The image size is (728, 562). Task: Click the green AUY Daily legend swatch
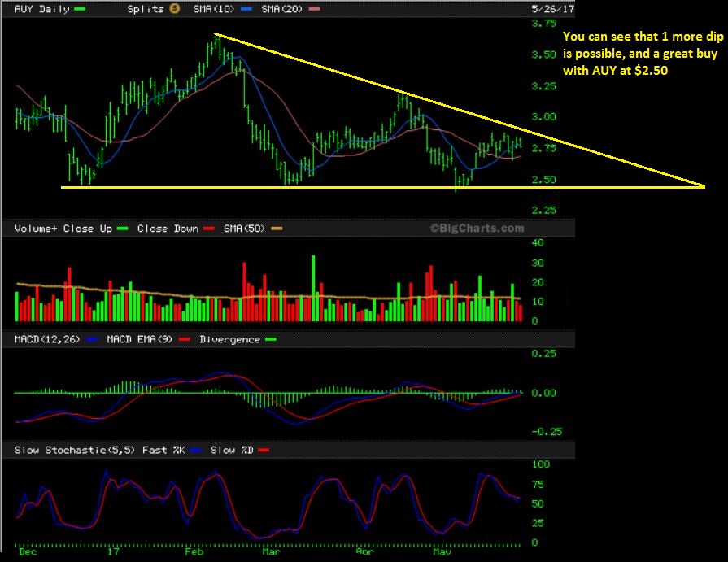click(x=80, y=9)
